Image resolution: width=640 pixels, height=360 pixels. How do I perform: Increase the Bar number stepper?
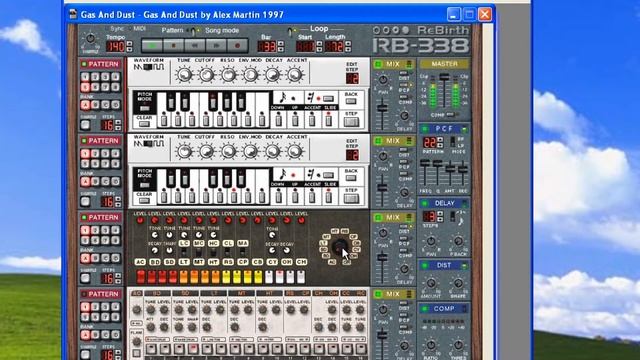[x=281, y=43]
